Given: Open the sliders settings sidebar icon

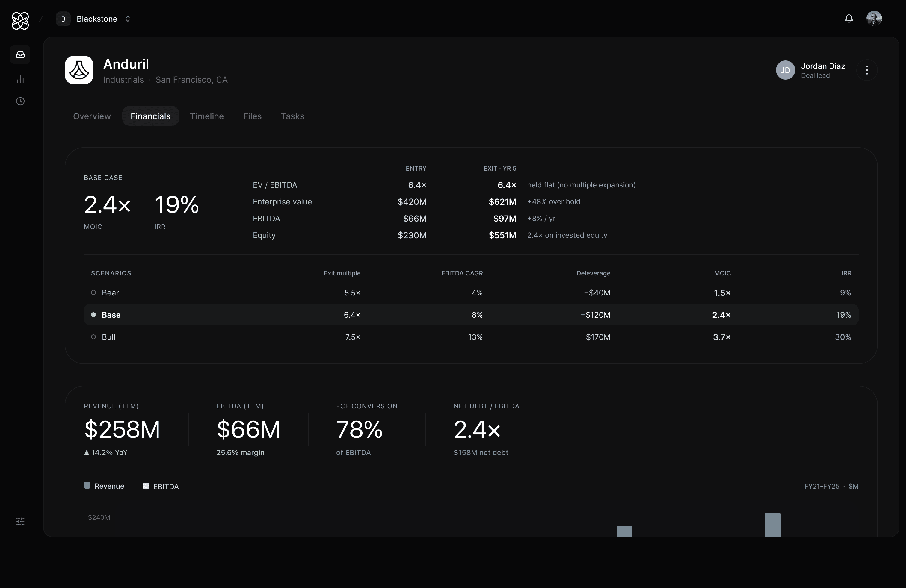Looking at the screenshot, I should click(20, 522).
